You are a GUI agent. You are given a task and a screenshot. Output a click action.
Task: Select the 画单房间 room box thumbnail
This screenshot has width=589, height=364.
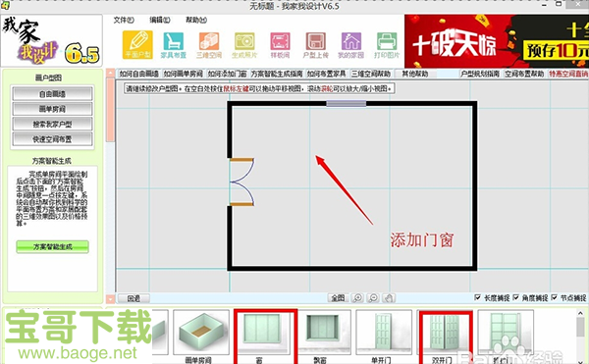coord(201,333)
